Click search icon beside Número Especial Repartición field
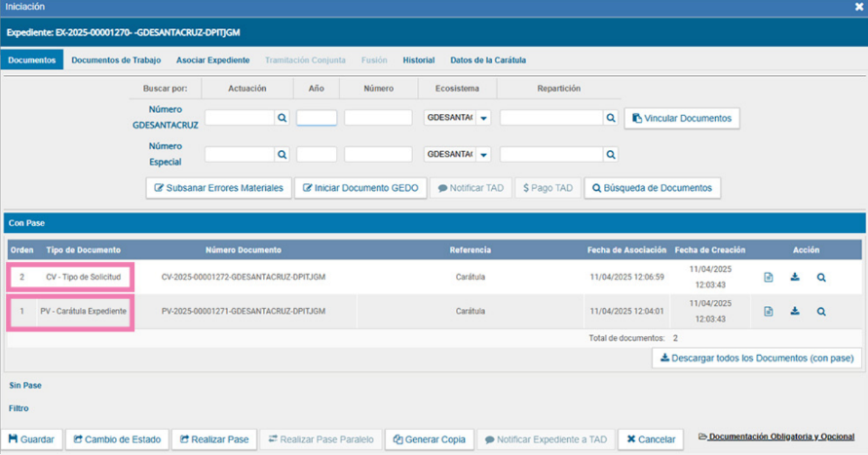 (611, 154)
